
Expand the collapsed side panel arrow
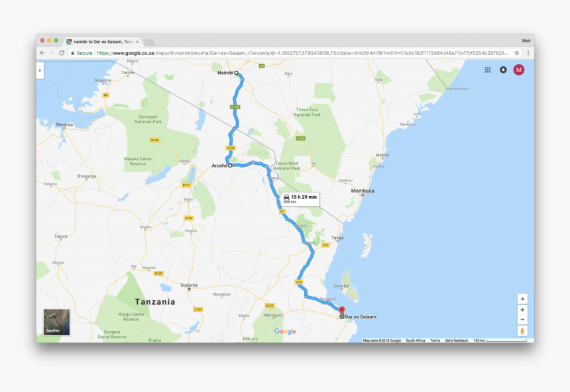[40, 70]
